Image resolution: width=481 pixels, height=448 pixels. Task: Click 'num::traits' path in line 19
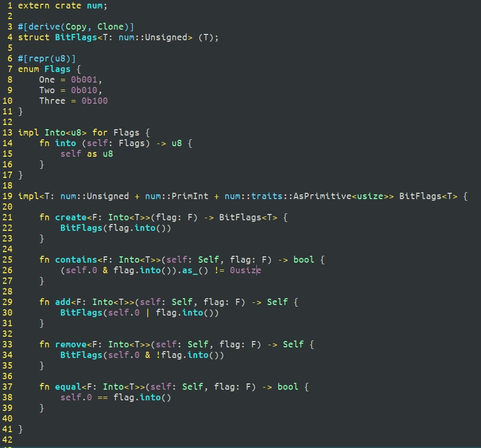coord(253,196)
